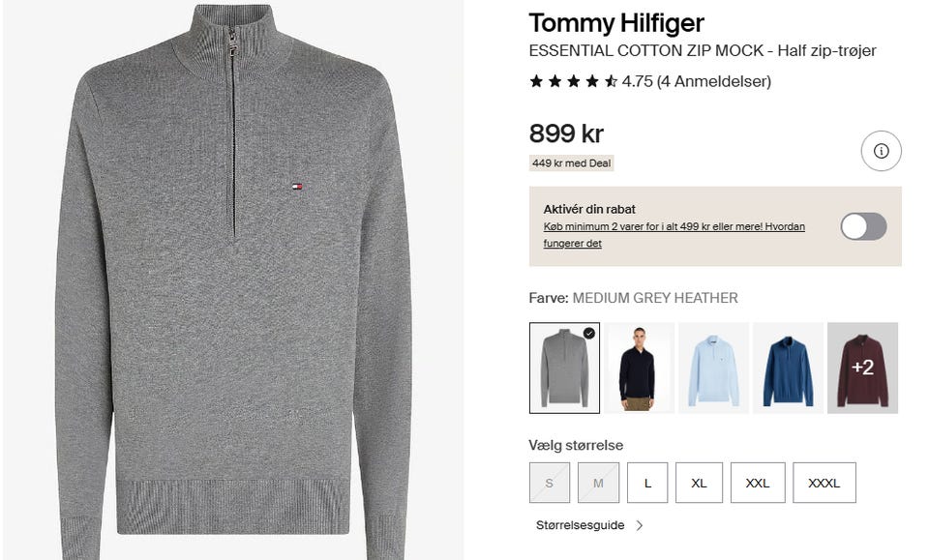Show the +2 more colors tile
The width and height of the screenshot is (929, 560).
(x=862, y=368)
